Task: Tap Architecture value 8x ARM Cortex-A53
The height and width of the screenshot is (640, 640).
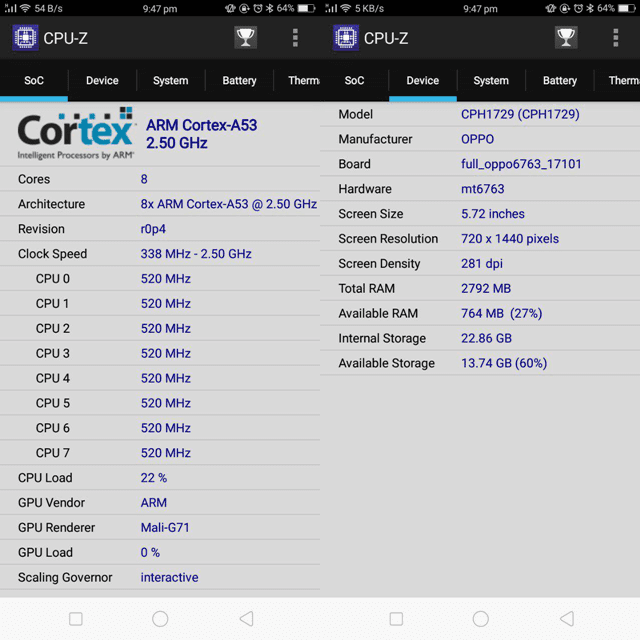Action: pyautogui.click(x=229, y=204)
